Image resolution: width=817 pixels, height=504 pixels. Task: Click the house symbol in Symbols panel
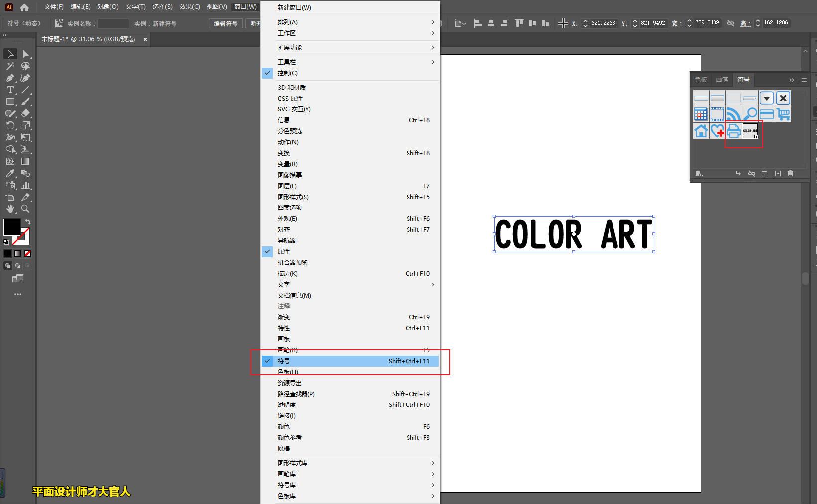tap(701, 131)
